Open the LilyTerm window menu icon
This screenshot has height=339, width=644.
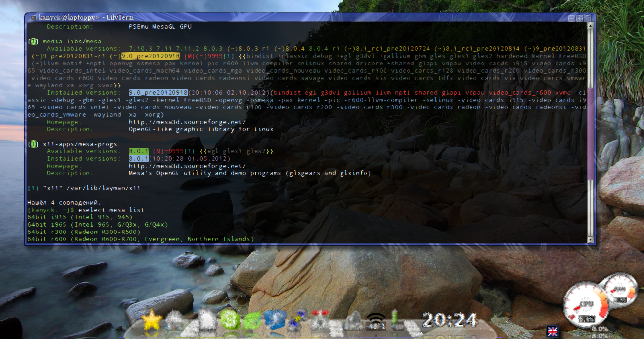[x=33, y=17]
